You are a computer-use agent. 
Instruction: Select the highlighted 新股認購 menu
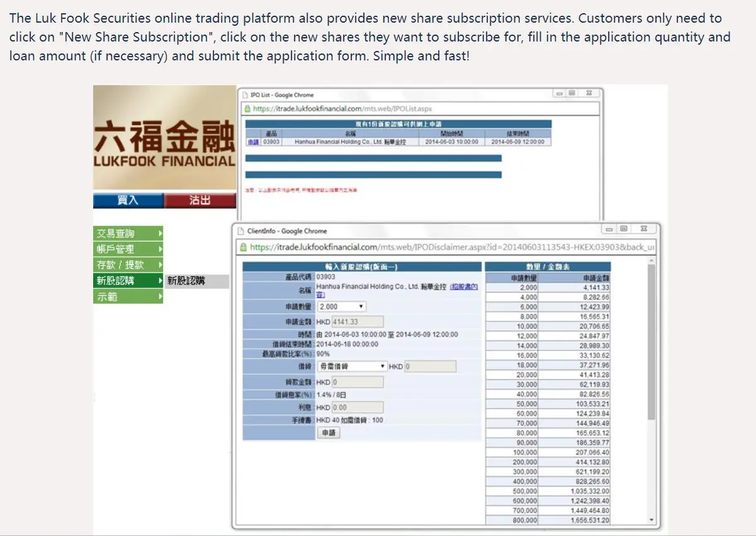point(128,281)
